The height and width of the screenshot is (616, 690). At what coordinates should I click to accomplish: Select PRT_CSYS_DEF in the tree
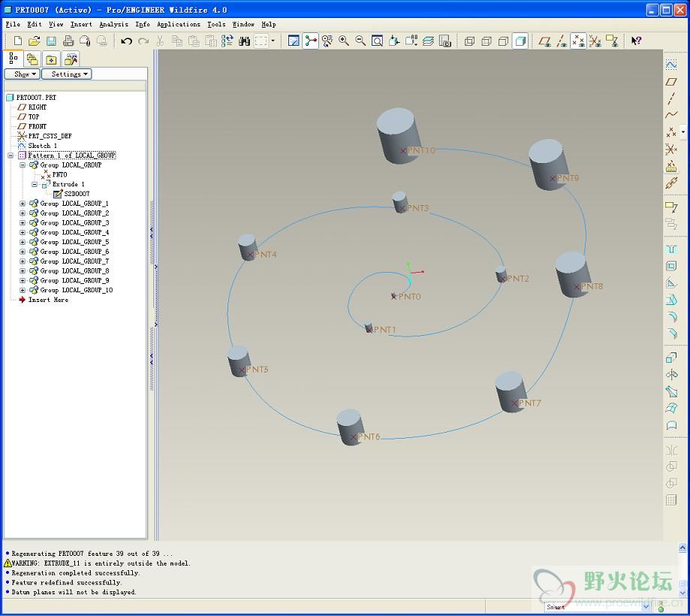pos(50,136)
